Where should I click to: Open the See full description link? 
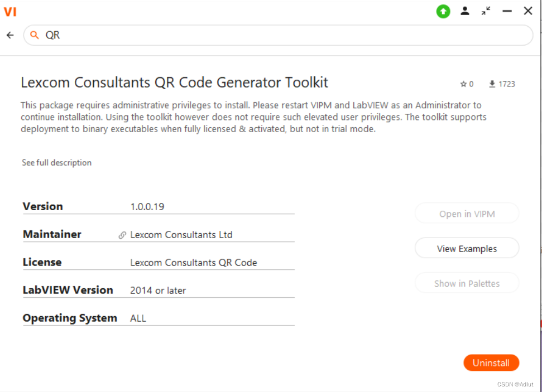[57, 163]
